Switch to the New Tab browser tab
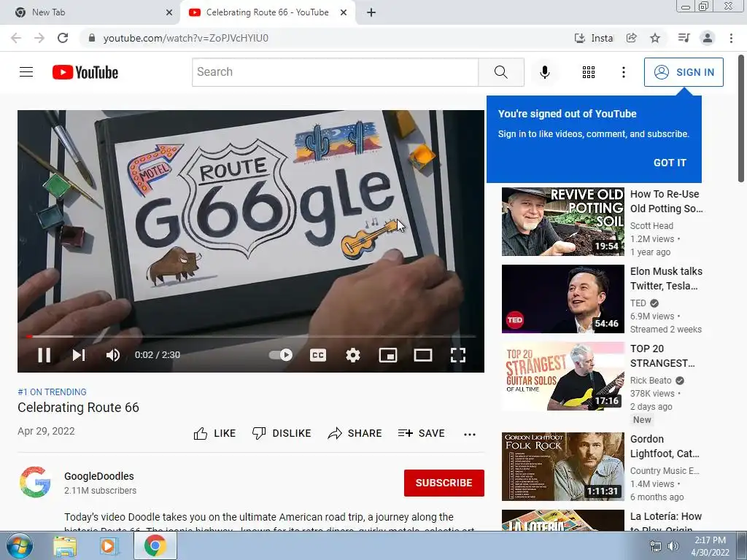This screenshot has width=747, height=560. pos(90,12)
